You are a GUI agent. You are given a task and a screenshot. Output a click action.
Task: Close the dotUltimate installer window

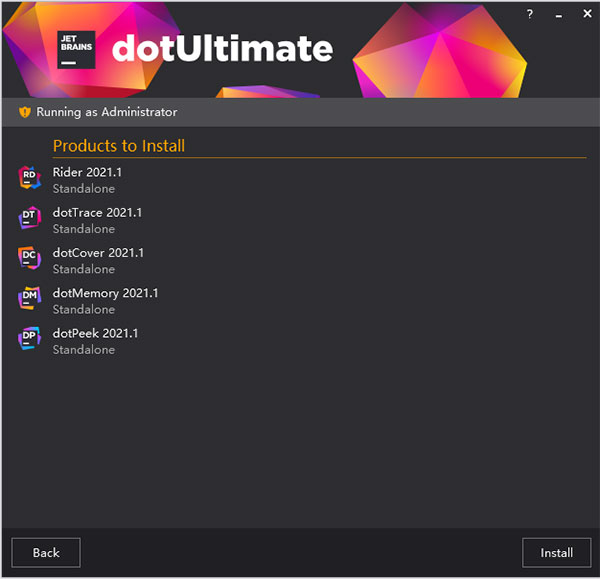coord(587,14)
